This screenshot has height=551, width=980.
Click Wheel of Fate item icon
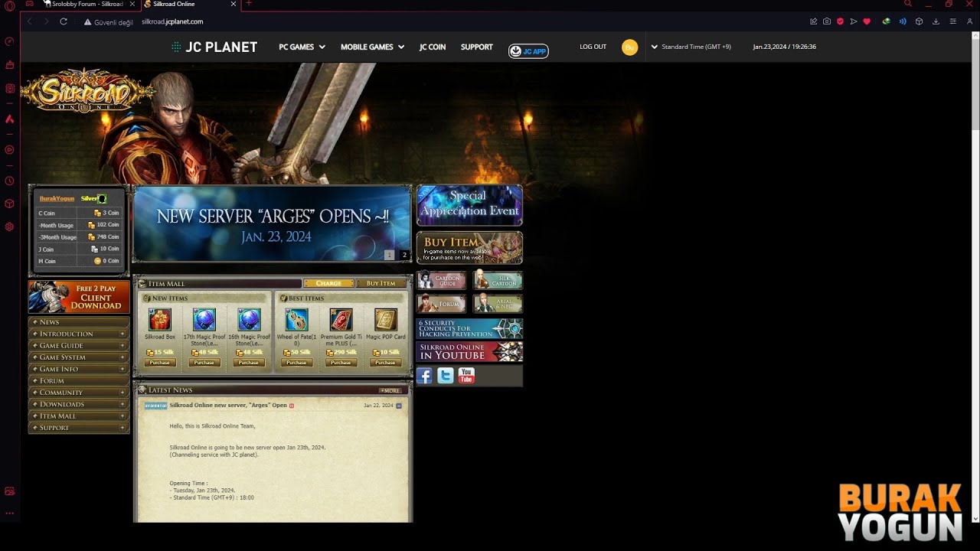pos(296,320)
